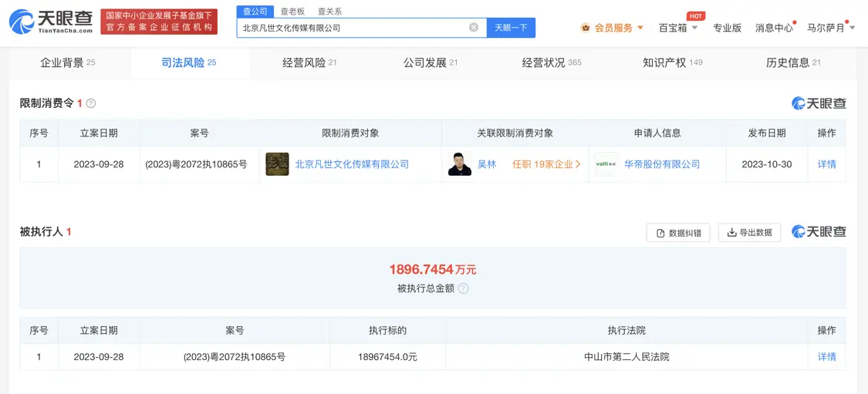Click 立案日期 2023-09-28 in 被执行人 table
868x394 pixels.
[x=99, y=357]
